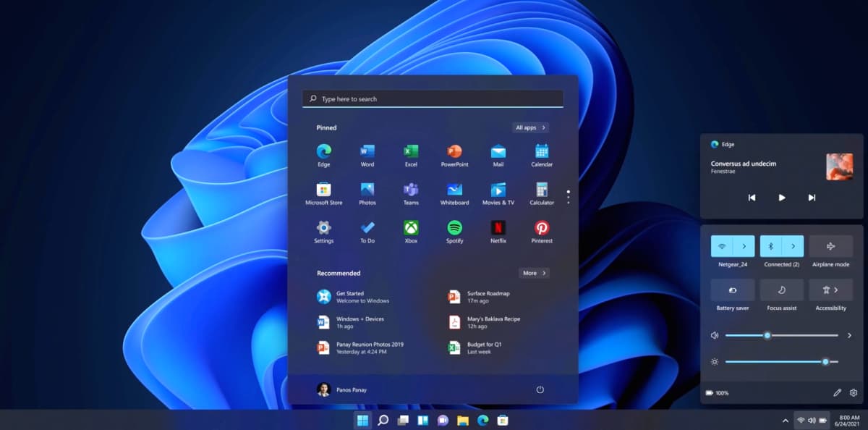
Task: Open the Pinterest app
Action: point(542,232)
